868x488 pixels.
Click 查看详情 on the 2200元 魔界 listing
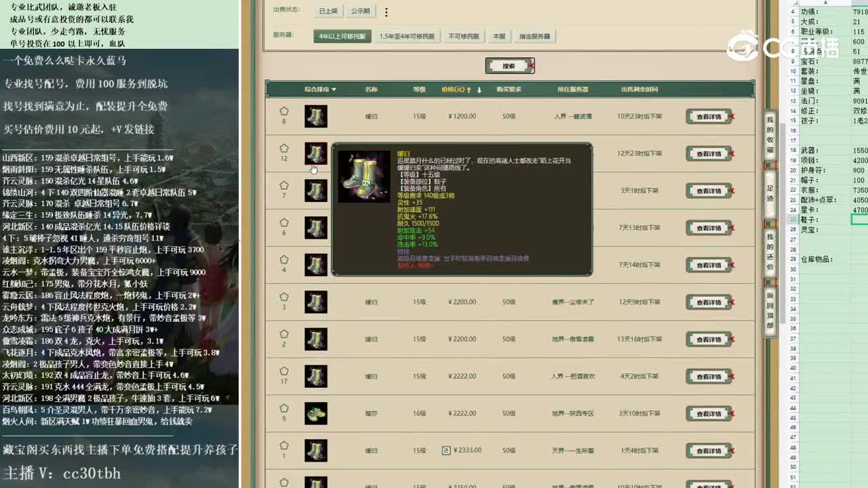click(709, 302)
